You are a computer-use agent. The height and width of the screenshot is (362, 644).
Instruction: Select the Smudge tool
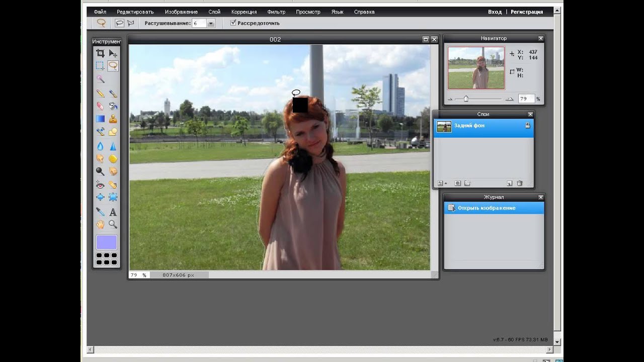100,159
